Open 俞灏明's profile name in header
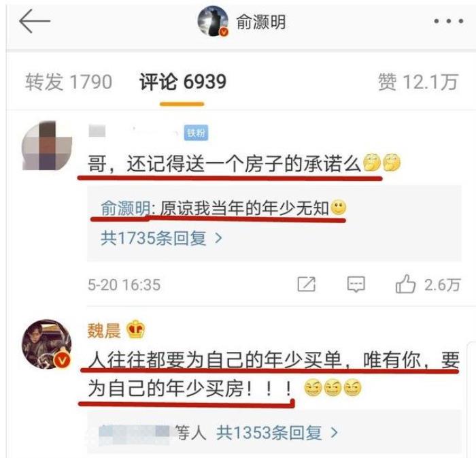The image size is (476, 458). [x=260, y=22]
